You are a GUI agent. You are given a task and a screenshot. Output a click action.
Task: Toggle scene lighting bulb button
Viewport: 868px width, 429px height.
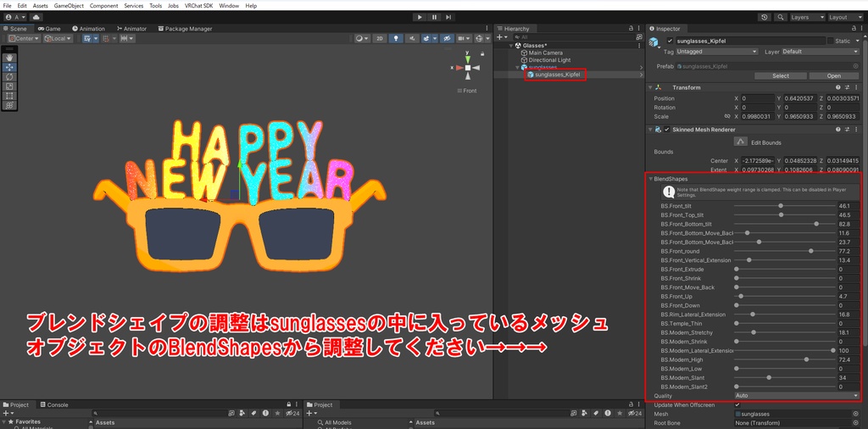click(395, 38)
